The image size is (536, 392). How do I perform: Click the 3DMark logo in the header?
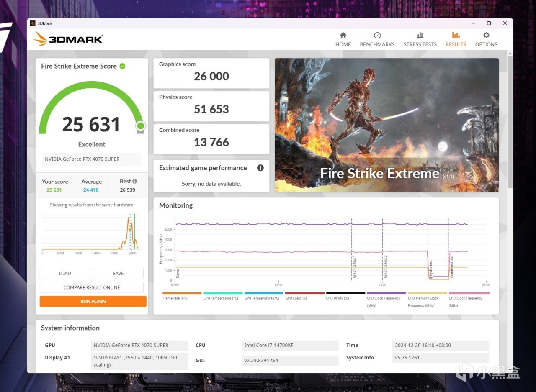[68, 39]
